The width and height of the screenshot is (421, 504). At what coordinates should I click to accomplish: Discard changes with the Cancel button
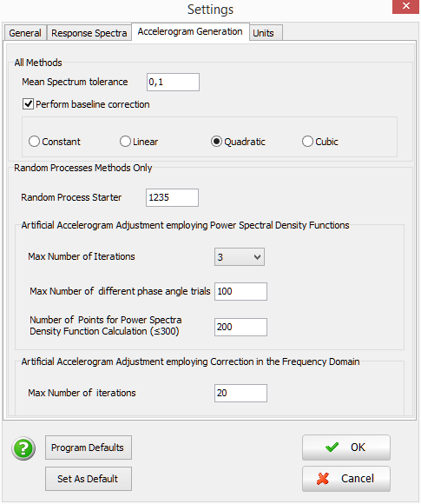[346, 479]
